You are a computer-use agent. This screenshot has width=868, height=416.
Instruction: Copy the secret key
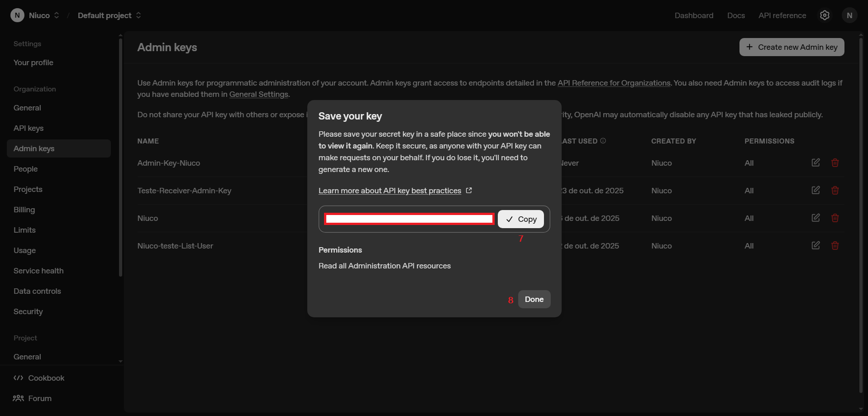pyautogui.click(x=521, y=219)
